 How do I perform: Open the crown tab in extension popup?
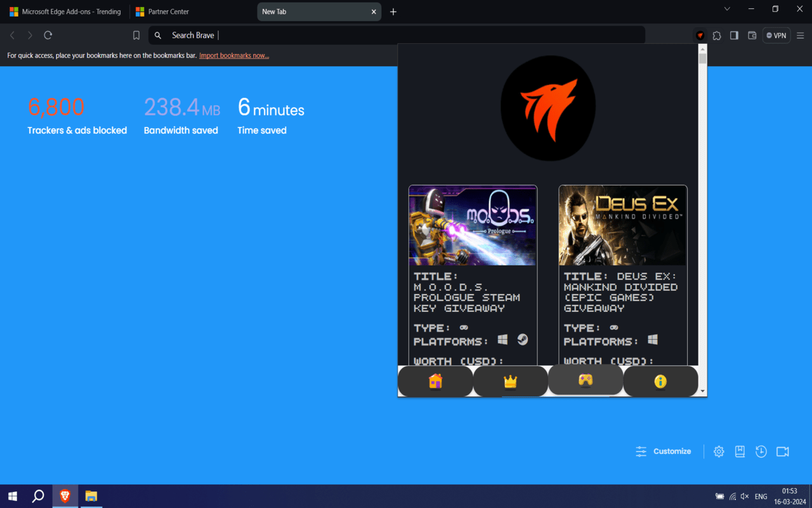(511, 381)
